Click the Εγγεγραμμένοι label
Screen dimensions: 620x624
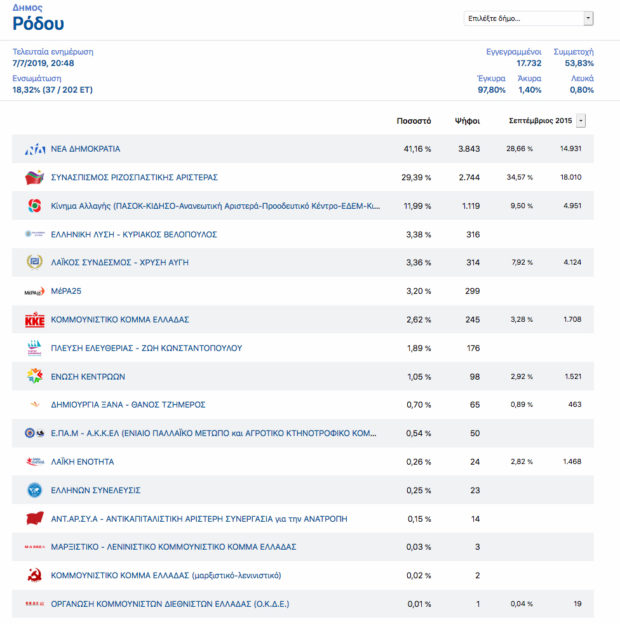pyautogui.click(x=514, y=52)
